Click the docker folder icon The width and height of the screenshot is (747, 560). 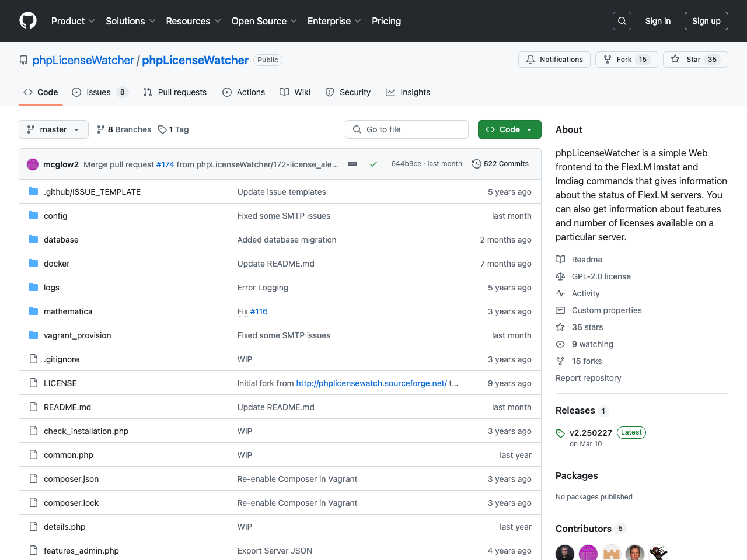pyautogui.click(x=33, y=264)
